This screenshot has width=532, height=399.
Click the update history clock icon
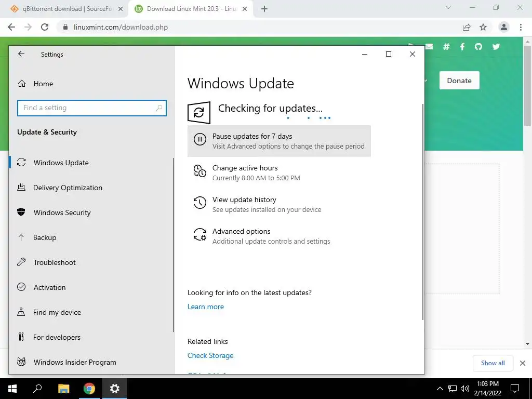[200, 203]
